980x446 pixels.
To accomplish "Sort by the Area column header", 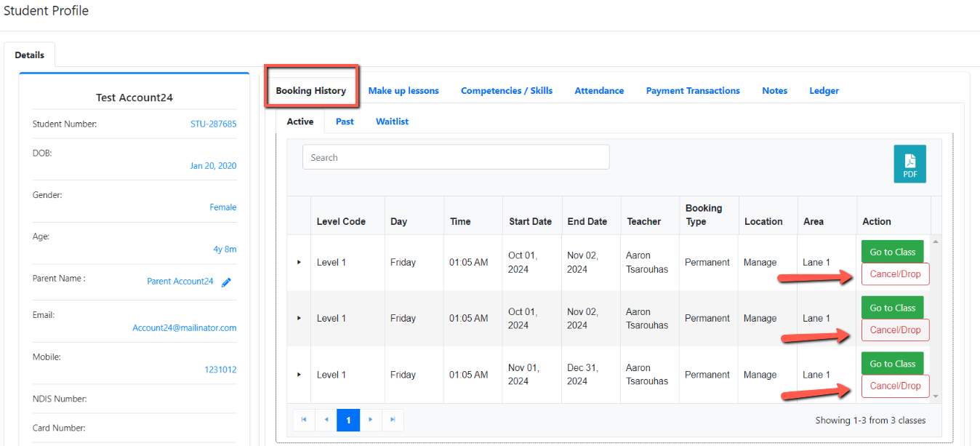I will coord(815,221).
